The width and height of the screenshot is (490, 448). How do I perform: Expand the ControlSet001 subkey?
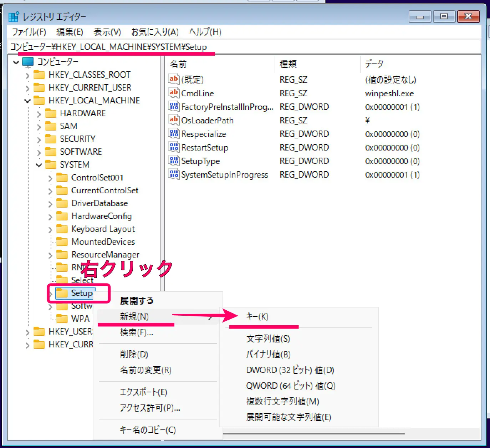coord(50,178)
